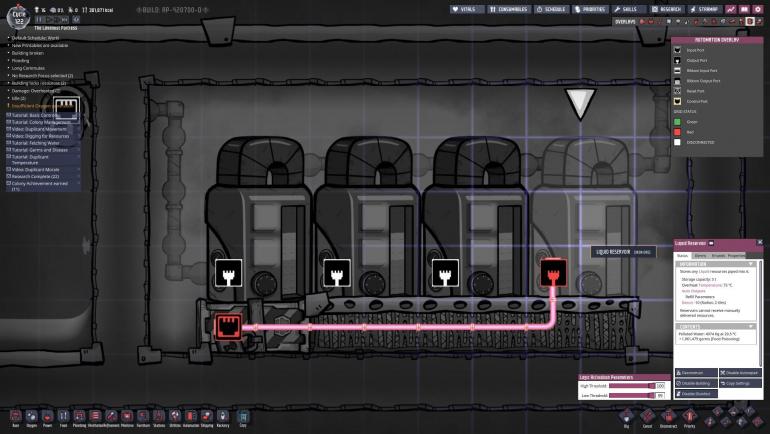Open the Consumables screen
Image resolution: width=770 pixels, height=434 pixels.
[508, 9]
